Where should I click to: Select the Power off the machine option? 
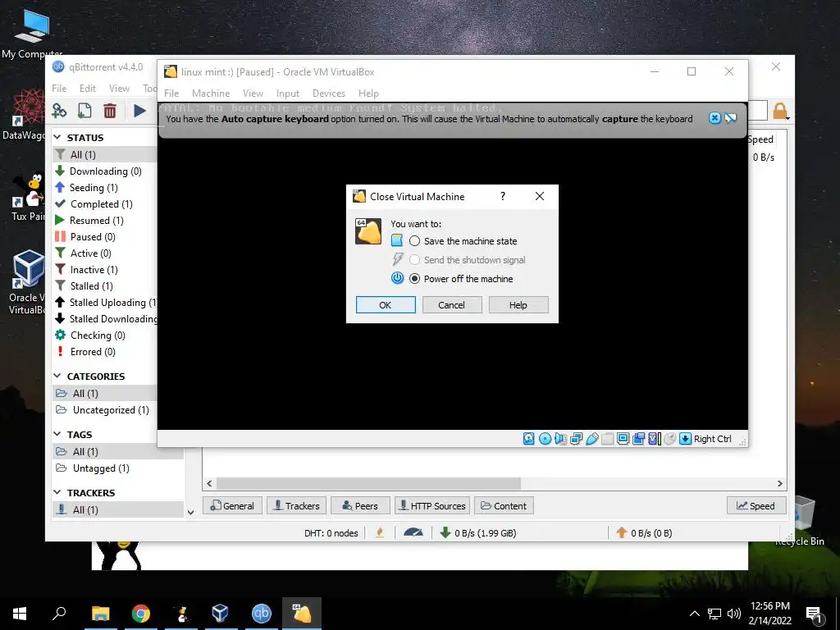414,279
